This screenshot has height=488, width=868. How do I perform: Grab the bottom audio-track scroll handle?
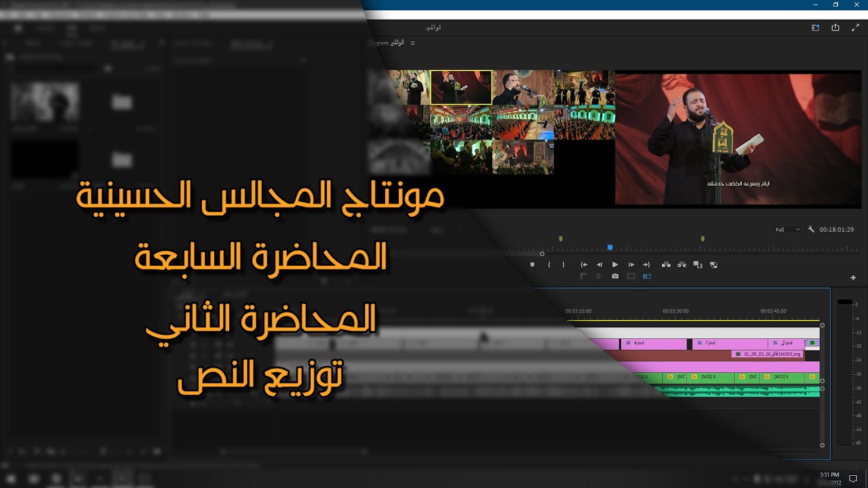(823, 445)
